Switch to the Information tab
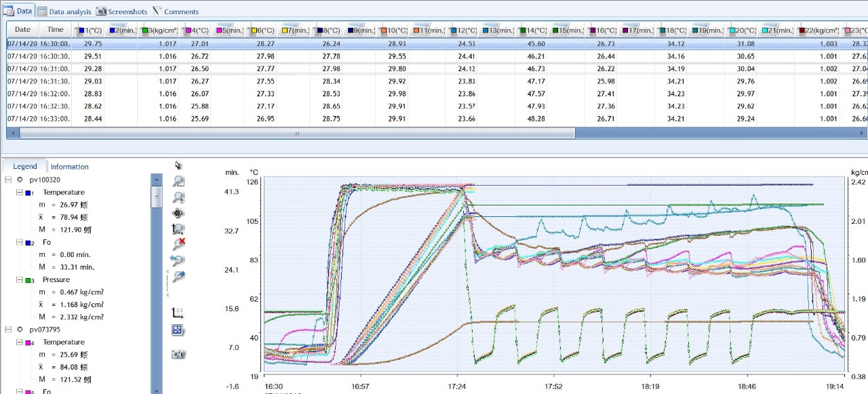 click(x=69, y=167)
